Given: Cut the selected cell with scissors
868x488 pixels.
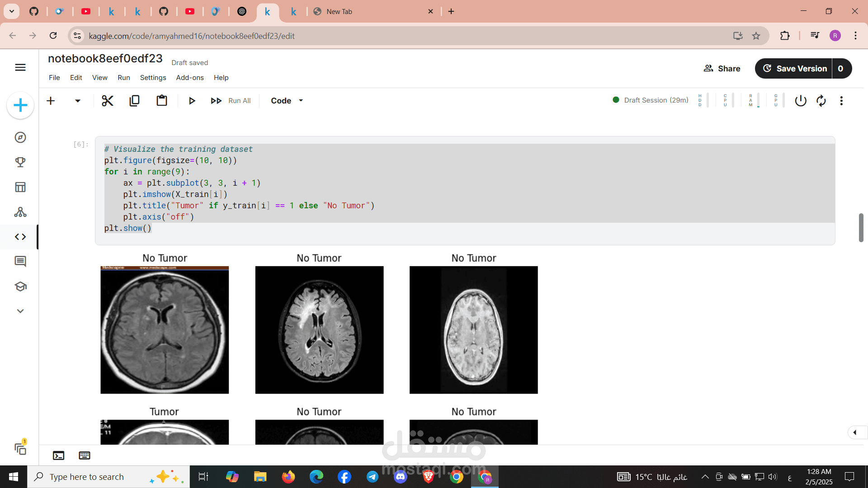Looking at the screenshot, I should coord(108,101).
